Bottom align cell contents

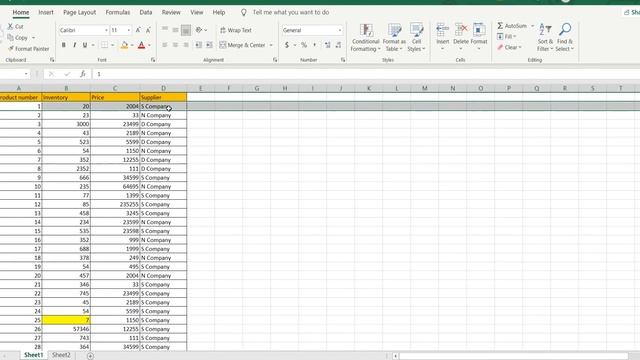coord(186,30)
